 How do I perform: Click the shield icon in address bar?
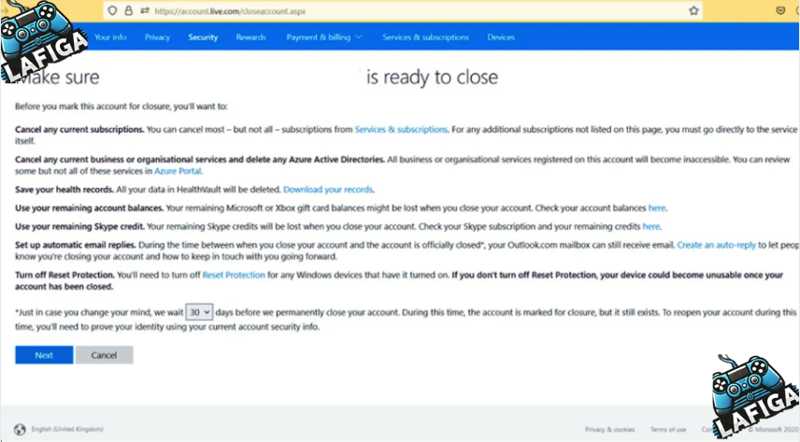(112, 11)
